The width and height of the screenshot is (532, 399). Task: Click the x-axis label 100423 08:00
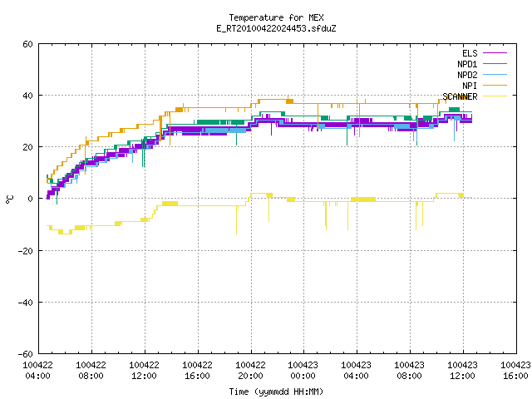(x=410, y=371)
